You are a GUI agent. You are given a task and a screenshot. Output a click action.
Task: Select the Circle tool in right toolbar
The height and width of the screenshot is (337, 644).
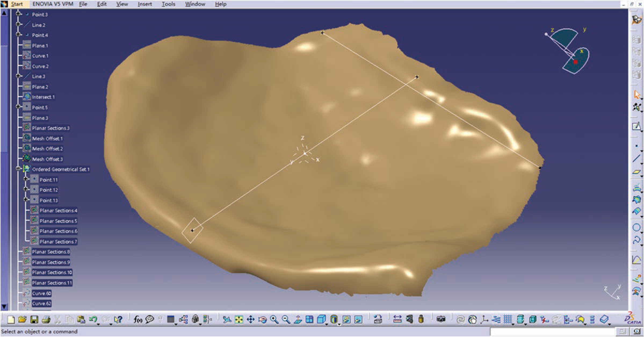[636, 228]
